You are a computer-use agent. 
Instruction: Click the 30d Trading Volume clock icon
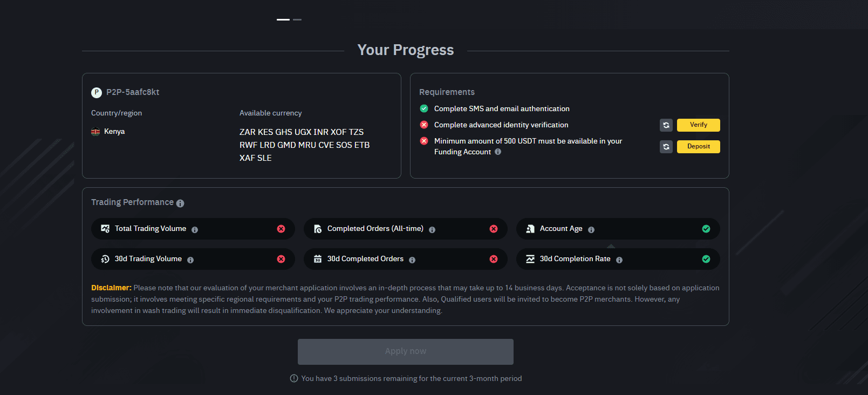coord(105,259)
